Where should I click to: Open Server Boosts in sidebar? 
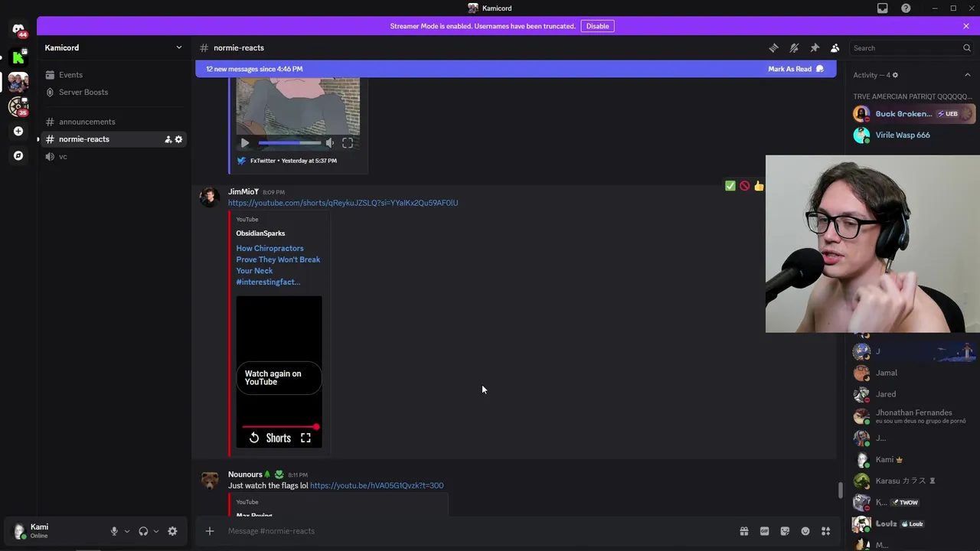[113, 92]
